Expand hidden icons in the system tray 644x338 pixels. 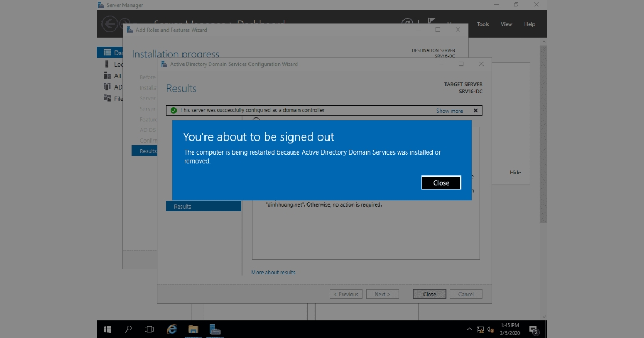click(469, 329)
